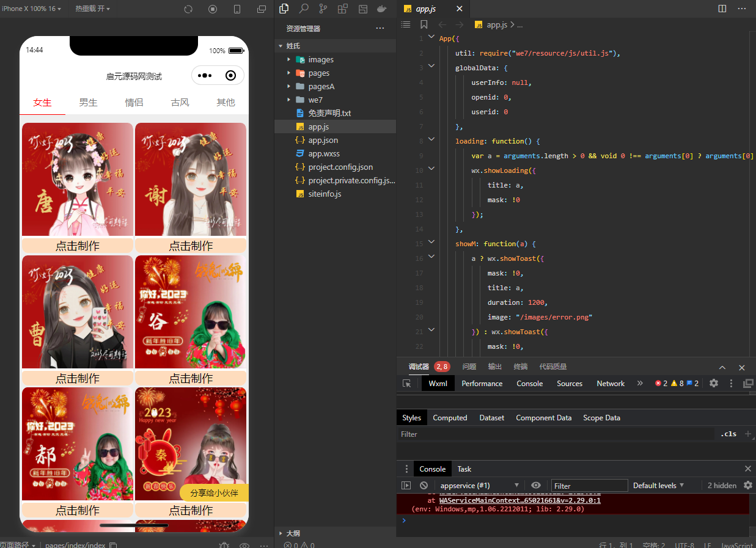
Task: Toggle the console sidebar panel icon
Action: click(406, 486)
